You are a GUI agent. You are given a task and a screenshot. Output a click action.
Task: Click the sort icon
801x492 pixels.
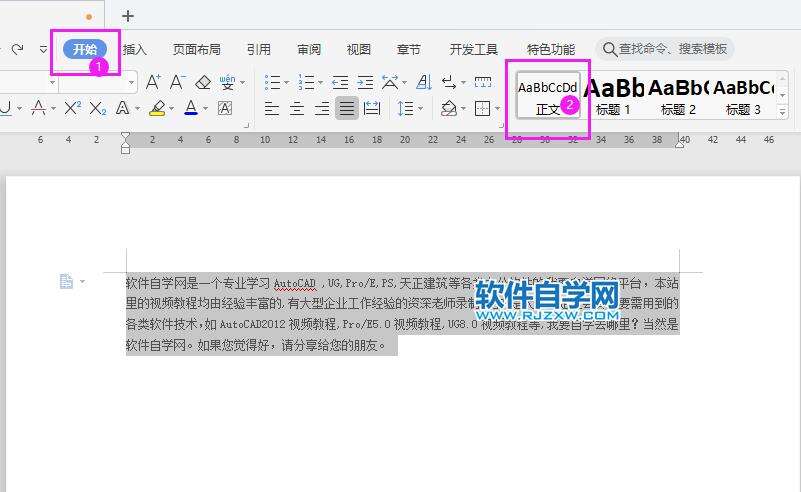pyautogui.click(x=424, y=82)
